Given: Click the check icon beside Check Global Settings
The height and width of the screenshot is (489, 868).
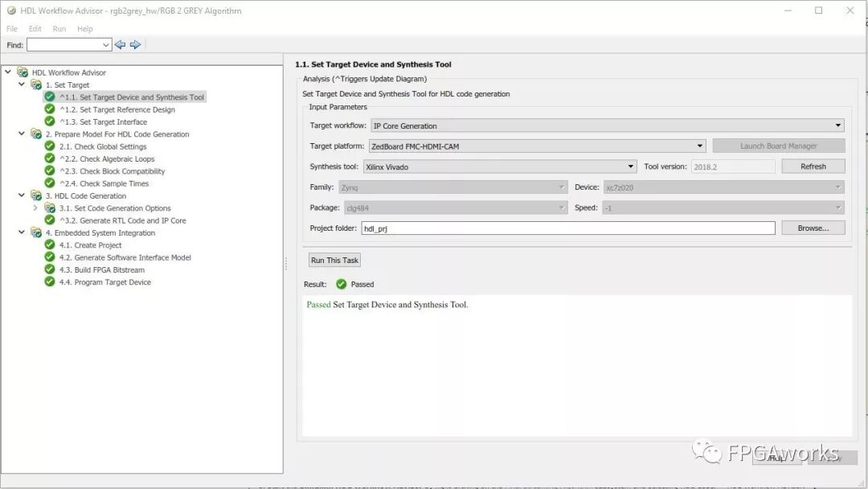Looking at the screenshot, I should coord(50,146).
